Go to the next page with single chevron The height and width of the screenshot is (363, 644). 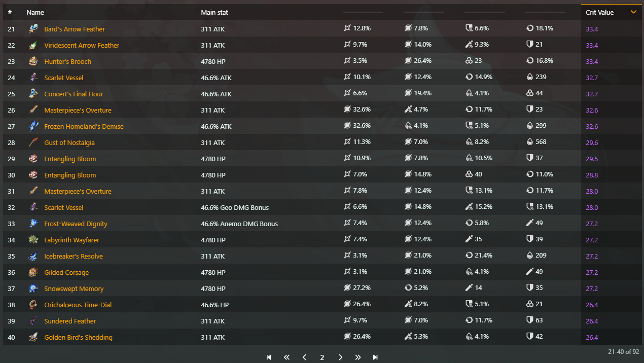(x=340, y=357)
